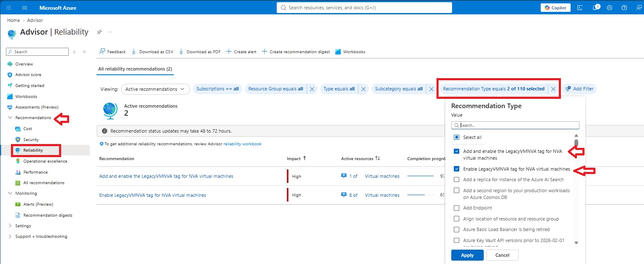Image resolution: width=644 pixels, height=264 pixels.
Task: Open the Subscriptions == all filter
Action: [218, 89]
